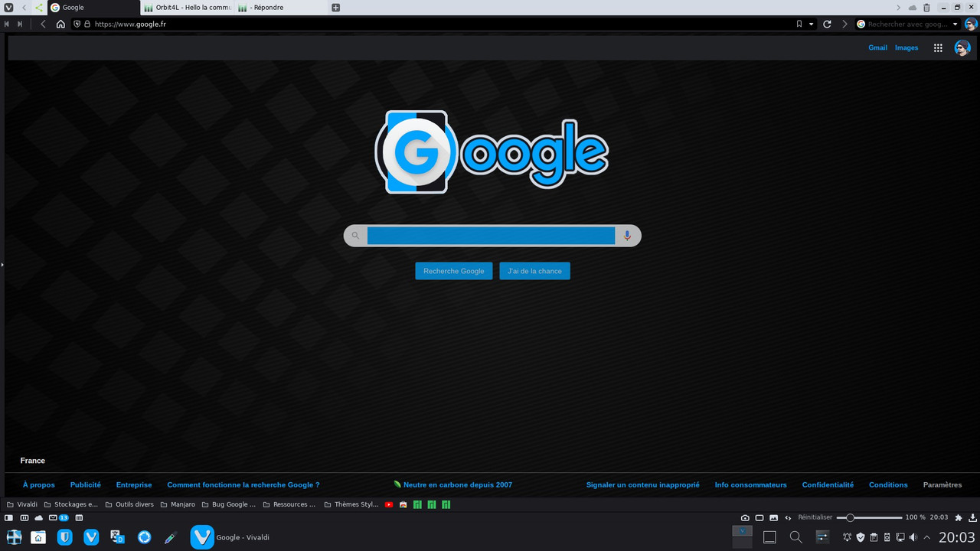
Task: Toggle the calendar icon in status bar
Action: [79, 518]
